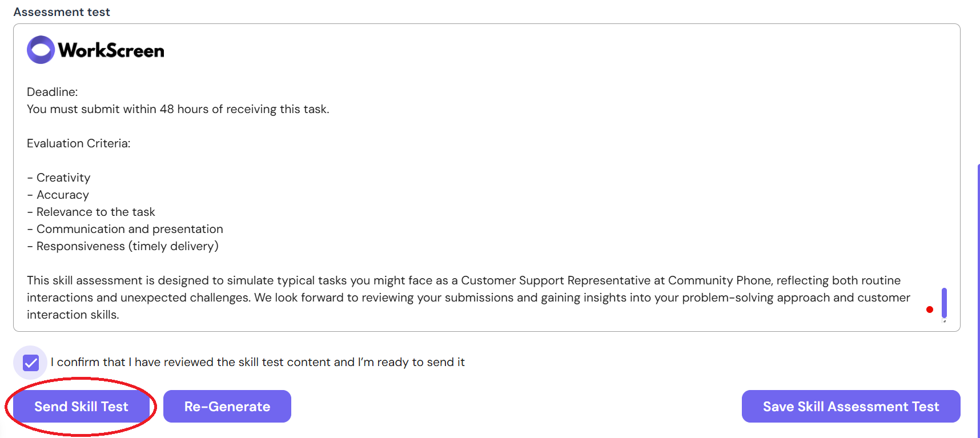Click the WorkScreen brand name text
980x438 pixels.
(x=111, y=51)
